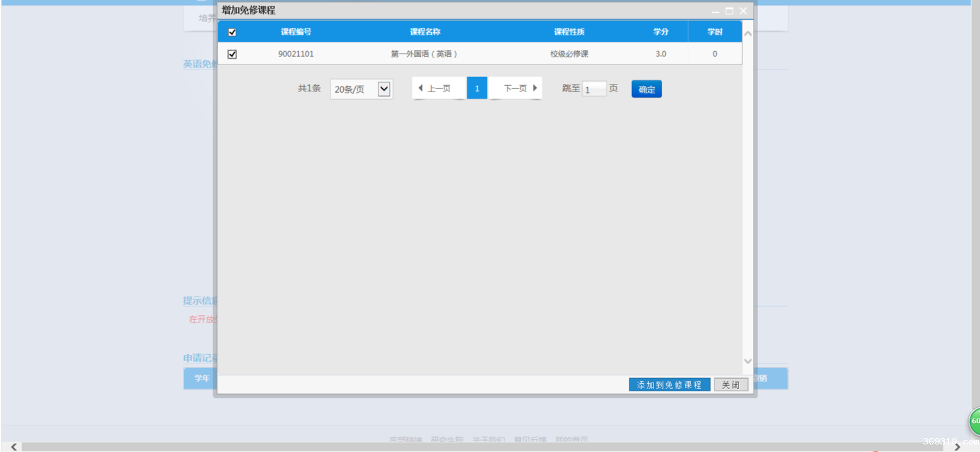Minimize the 增加免修课程 dialog
980x452 pixels.
coord(715,11)
